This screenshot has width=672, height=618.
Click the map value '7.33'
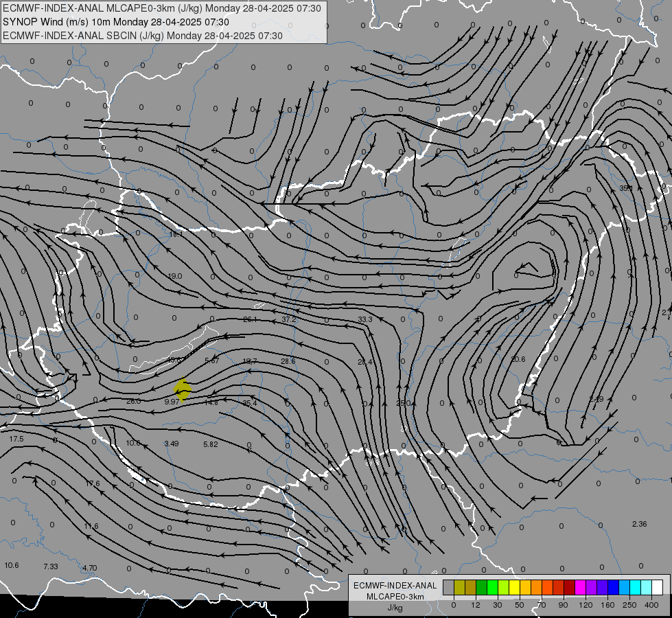click(x=51, y=566)
